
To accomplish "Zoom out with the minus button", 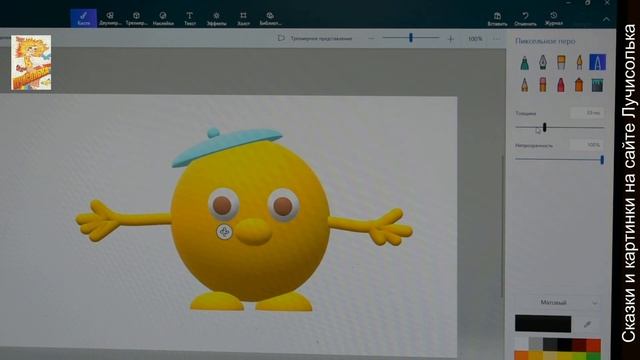I will 371,38.
